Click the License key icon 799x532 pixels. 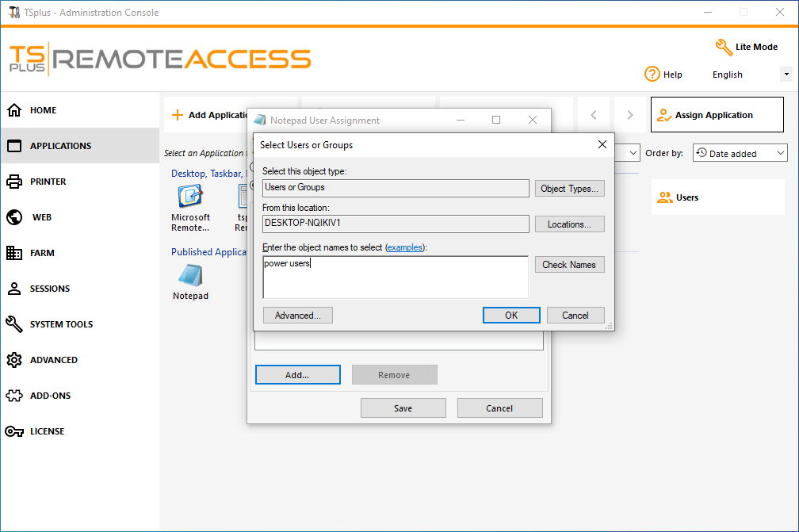14,431
